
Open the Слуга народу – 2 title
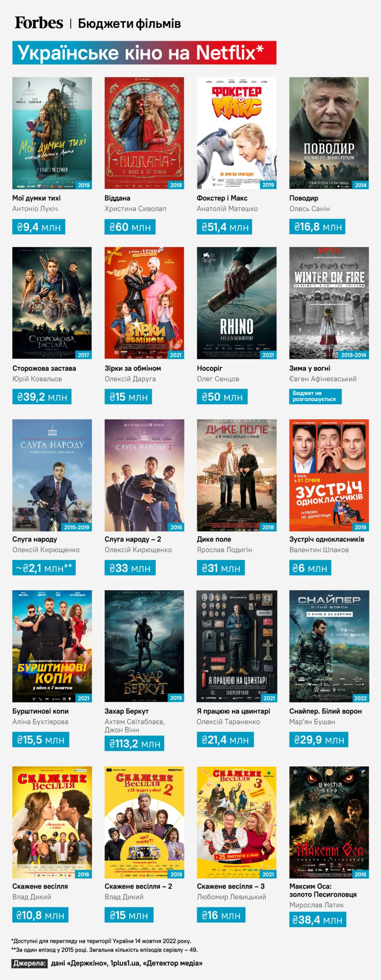point(133,539)
